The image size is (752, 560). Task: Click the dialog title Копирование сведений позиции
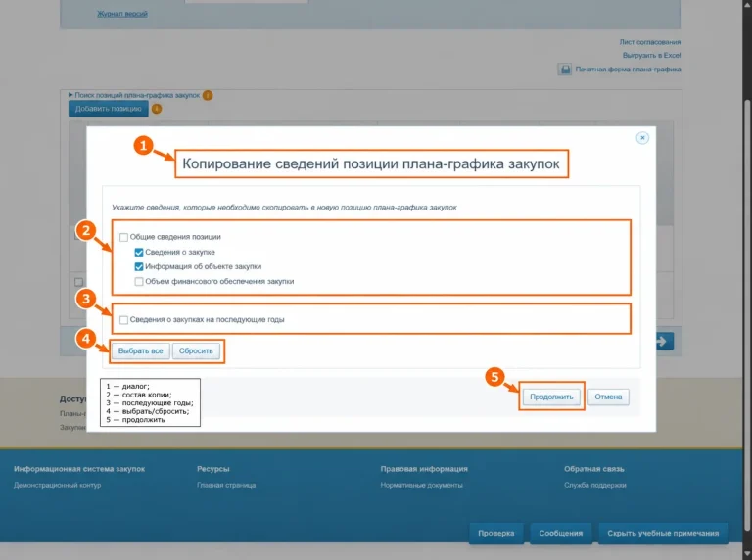371,163
